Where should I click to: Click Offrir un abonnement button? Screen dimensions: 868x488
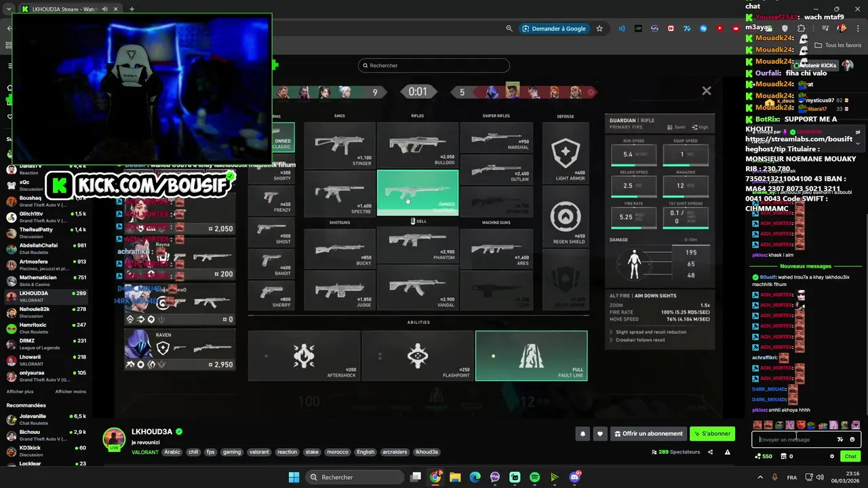(x=647, y=434)
